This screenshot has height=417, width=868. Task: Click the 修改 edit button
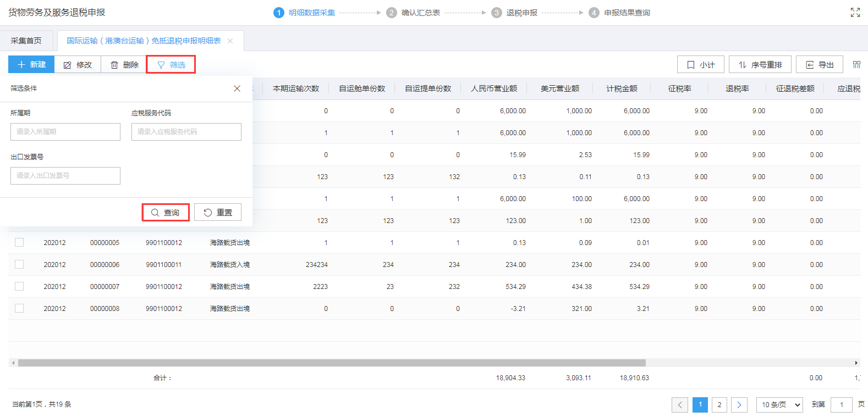(78, 65)
